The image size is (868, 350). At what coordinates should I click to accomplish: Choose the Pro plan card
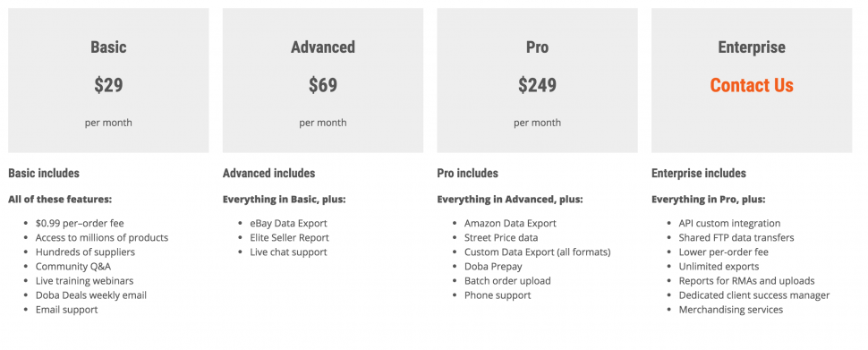(537, 81)
